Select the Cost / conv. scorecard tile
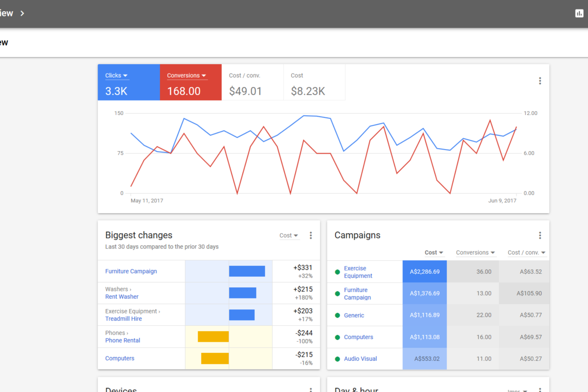The width and height of the screenshot is (588, 392). pos(252,83)
